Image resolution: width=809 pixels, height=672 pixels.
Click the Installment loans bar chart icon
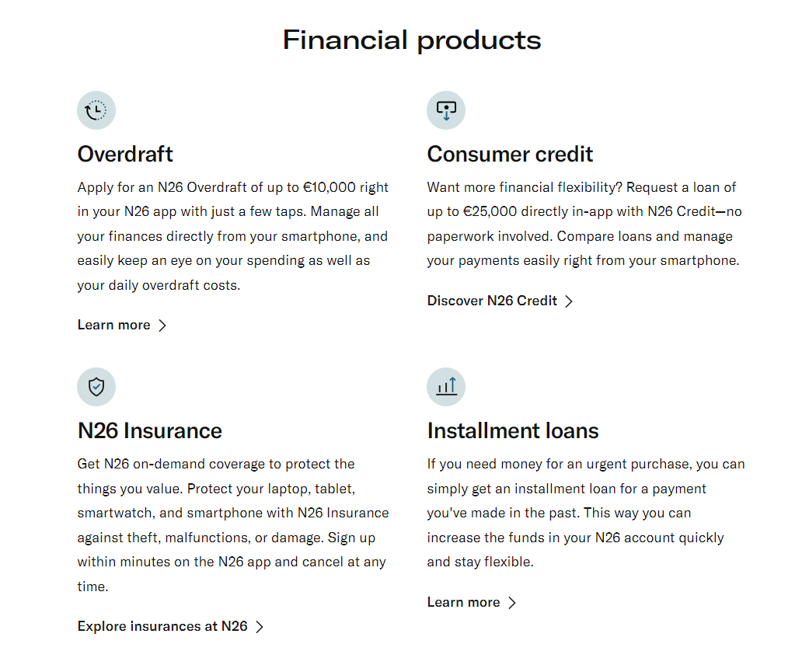(x=446, y=387)
